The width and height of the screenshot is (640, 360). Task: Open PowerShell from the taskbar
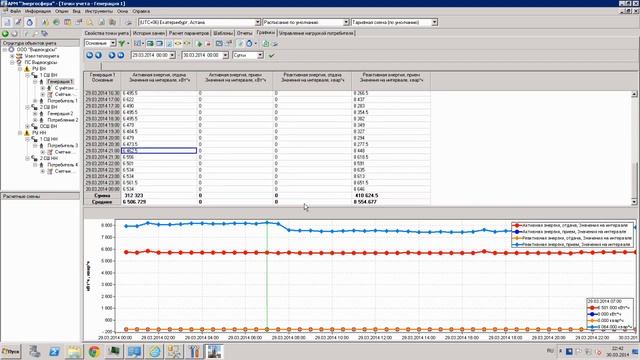(54, 351)
